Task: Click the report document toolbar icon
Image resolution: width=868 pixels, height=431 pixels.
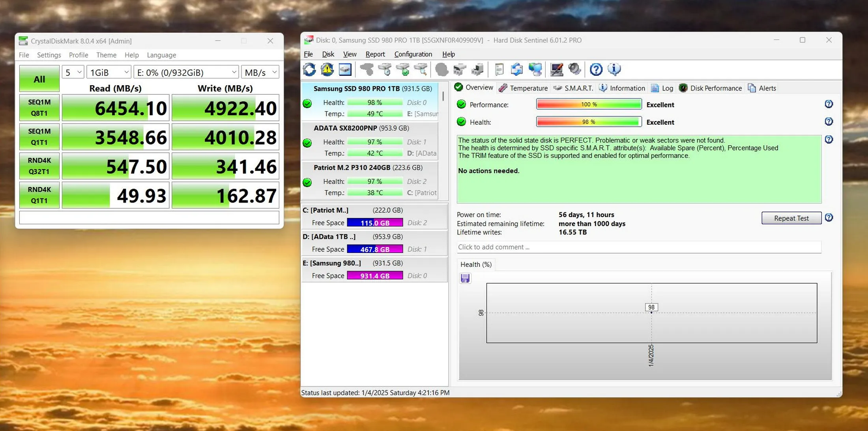Action: coord(499,69)
